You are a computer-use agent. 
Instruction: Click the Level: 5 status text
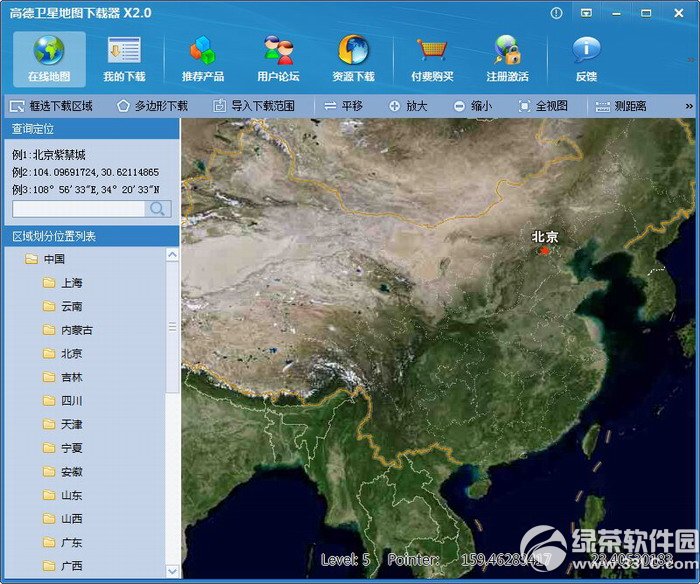coord(345,559)
